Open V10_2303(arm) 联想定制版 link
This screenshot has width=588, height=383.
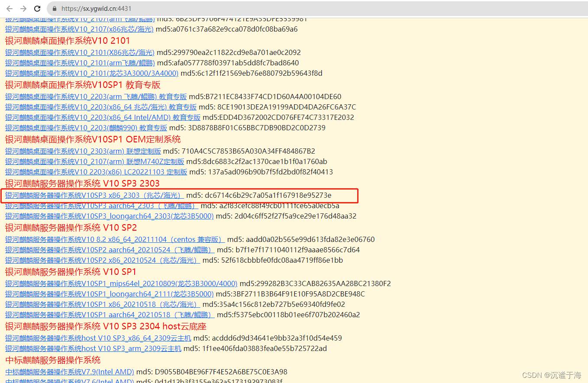pyautogui.click(x=83, y=151)
